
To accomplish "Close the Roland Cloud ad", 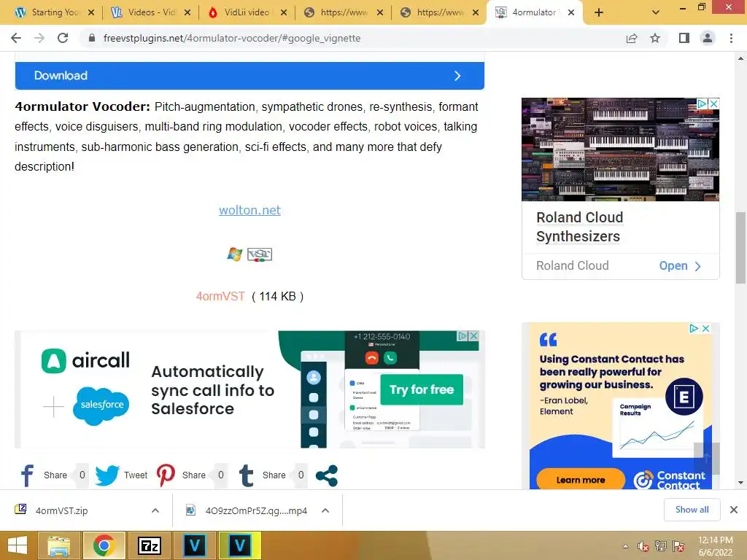I will (x=713, y=104).
